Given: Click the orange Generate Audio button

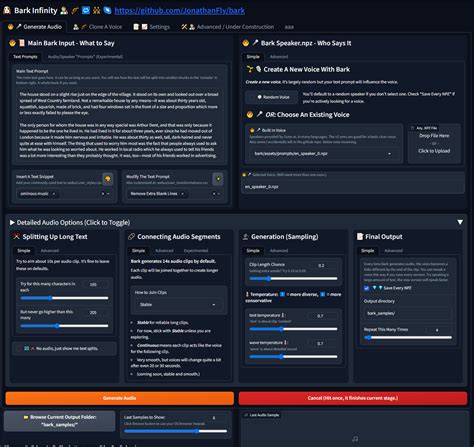Looking at the screenshot, I should [x=119, y=398].
